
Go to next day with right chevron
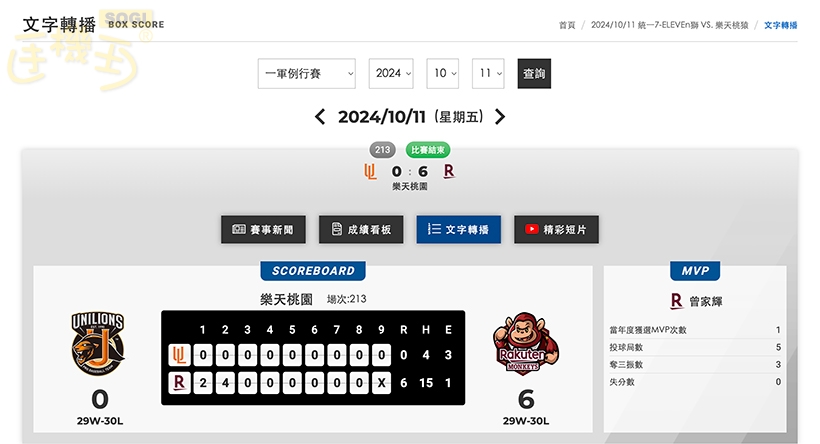tap(500, 117)
